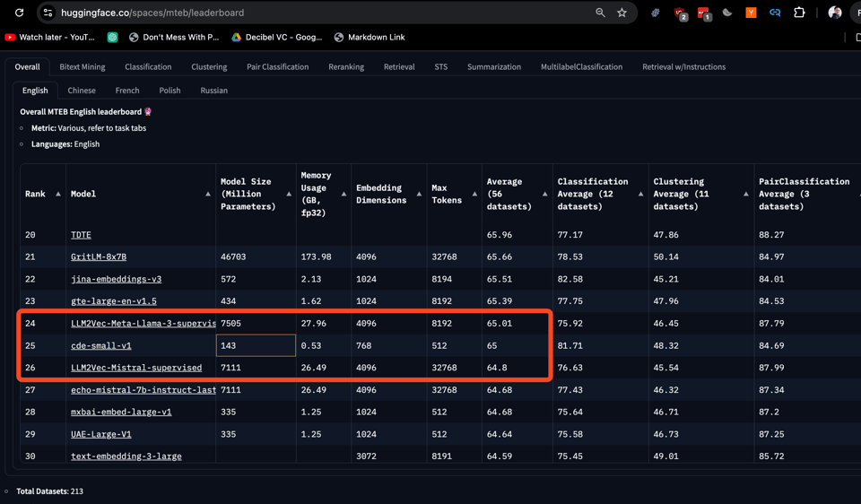Click the text-embedding-3-large model link
The image size is (861, 504).
click(x=126, y=456)
